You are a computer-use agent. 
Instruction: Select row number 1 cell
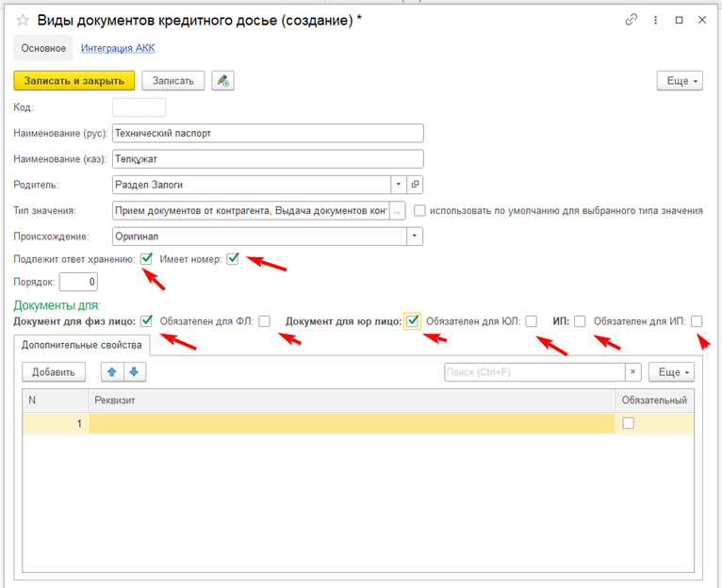pyautogui.click(x=56, y=423)
